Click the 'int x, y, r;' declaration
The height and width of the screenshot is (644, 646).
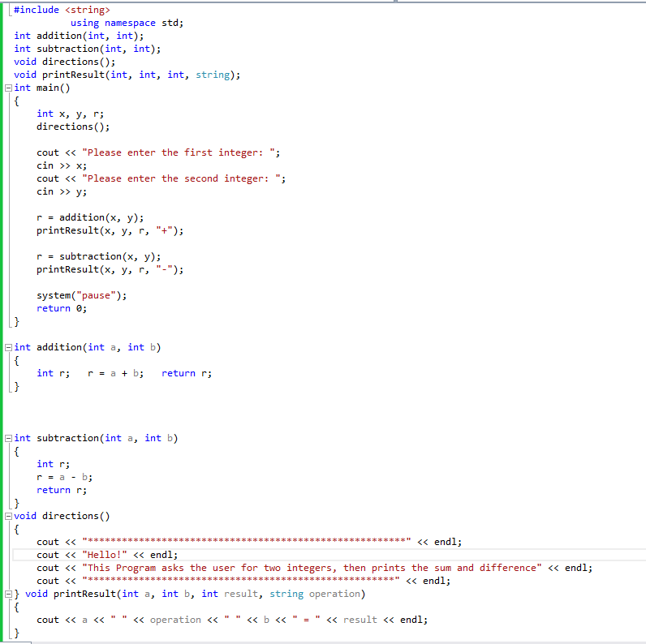tap(70, 114)
